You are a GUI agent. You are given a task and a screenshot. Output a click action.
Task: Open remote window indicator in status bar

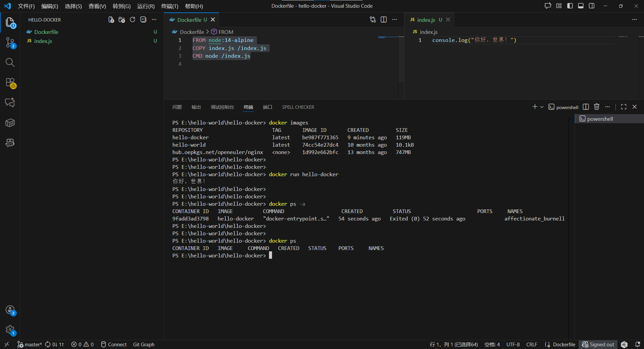pyautogui.click(x=6, y=345)
